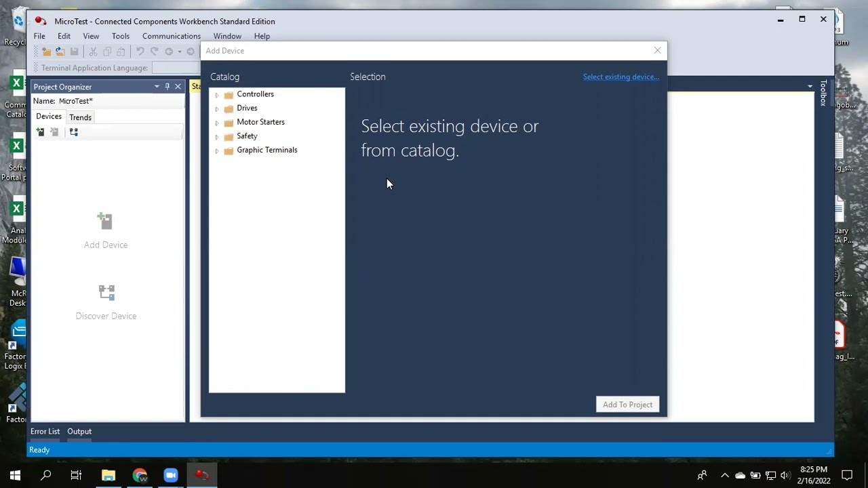
Task: Click the Redo toolbar icon
Action: click(x=154, y=52)
